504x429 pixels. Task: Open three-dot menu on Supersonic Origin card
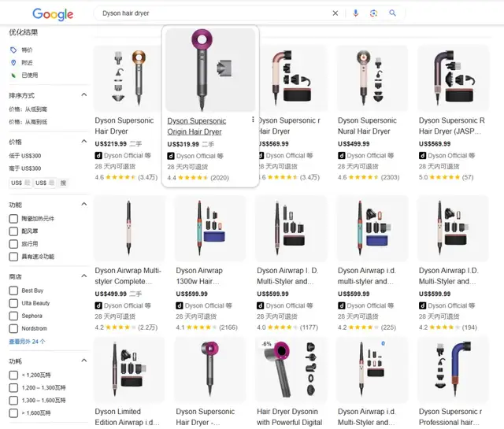click(253, 120)
